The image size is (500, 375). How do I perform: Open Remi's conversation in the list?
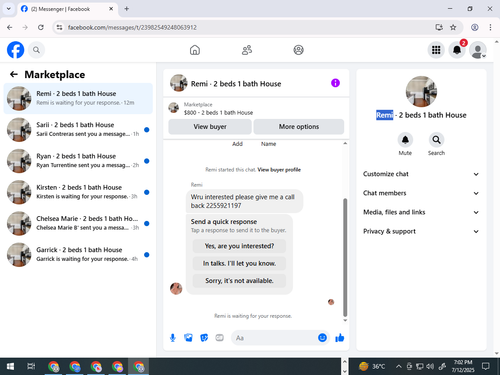pos(78,98)
